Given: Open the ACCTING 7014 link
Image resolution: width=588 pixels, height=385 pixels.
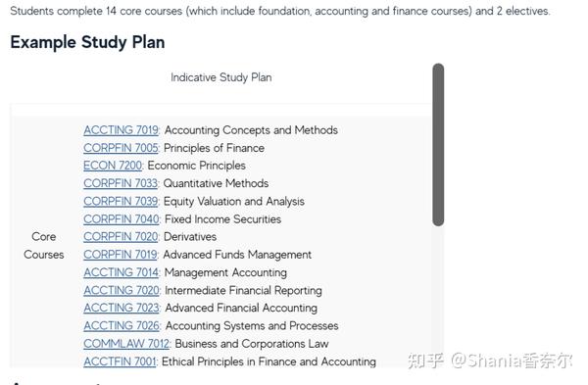Looking at the screenshot, I should [122, 272].
